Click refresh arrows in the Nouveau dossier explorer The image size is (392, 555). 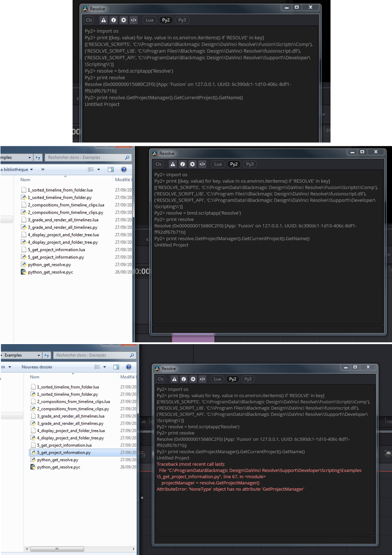point(46,355)
